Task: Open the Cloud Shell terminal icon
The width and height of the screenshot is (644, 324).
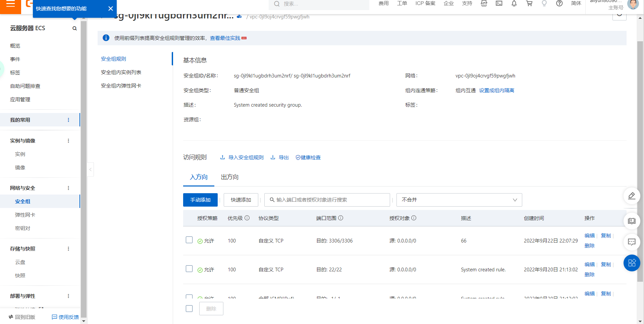Action: (499, 3)
